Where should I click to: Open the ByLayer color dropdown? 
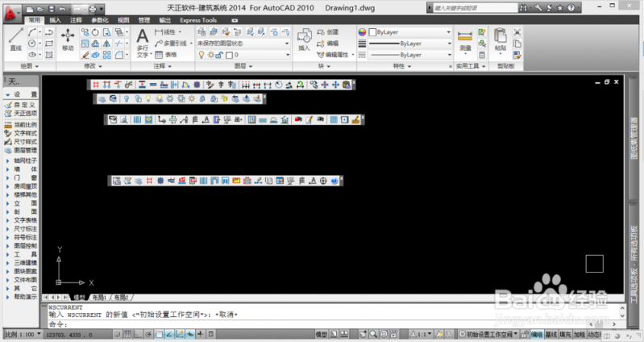[448, 32]
